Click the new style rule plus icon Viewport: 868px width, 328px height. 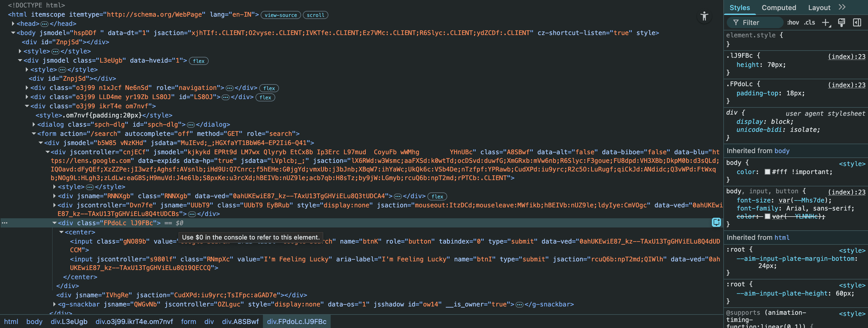point(826,23)
